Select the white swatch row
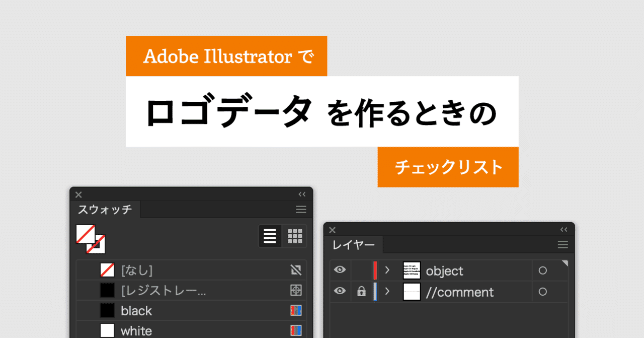Viewport: 644px width, 338px height. coord(136,331)
